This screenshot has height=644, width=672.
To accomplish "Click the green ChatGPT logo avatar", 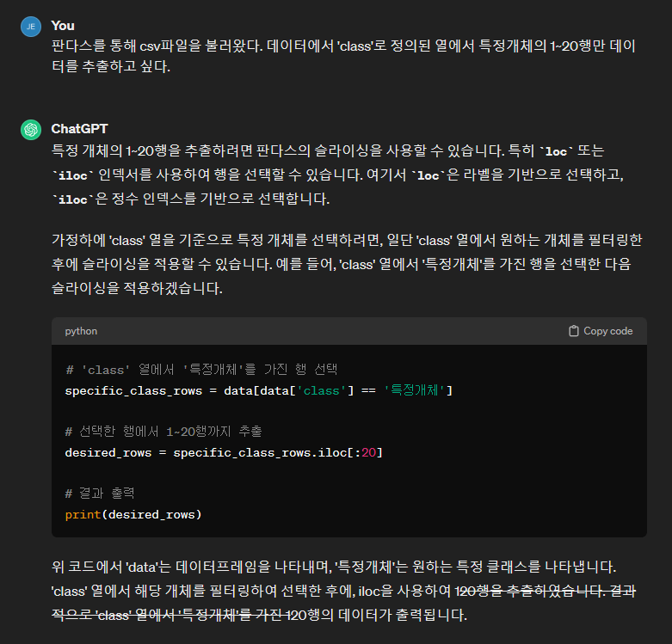I will click(31, 130).
